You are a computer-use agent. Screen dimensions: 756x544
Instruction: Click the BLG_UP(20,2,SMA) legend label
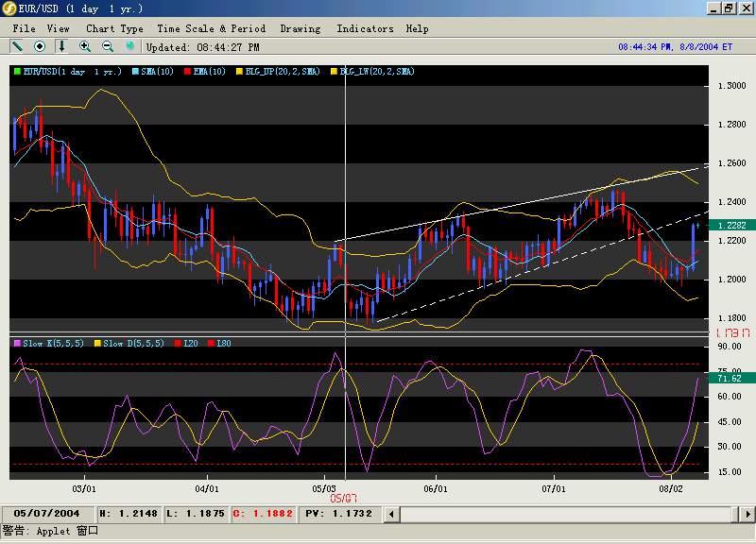[x=283, y=72]
